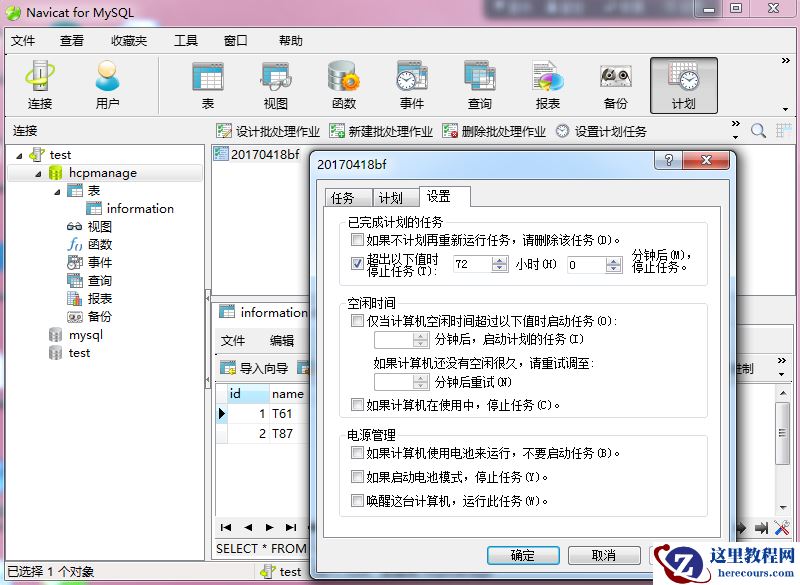Toggle 超出以下值时停止任务 checkbox
This screenshot has height=585, width=800.
point(357,264)
